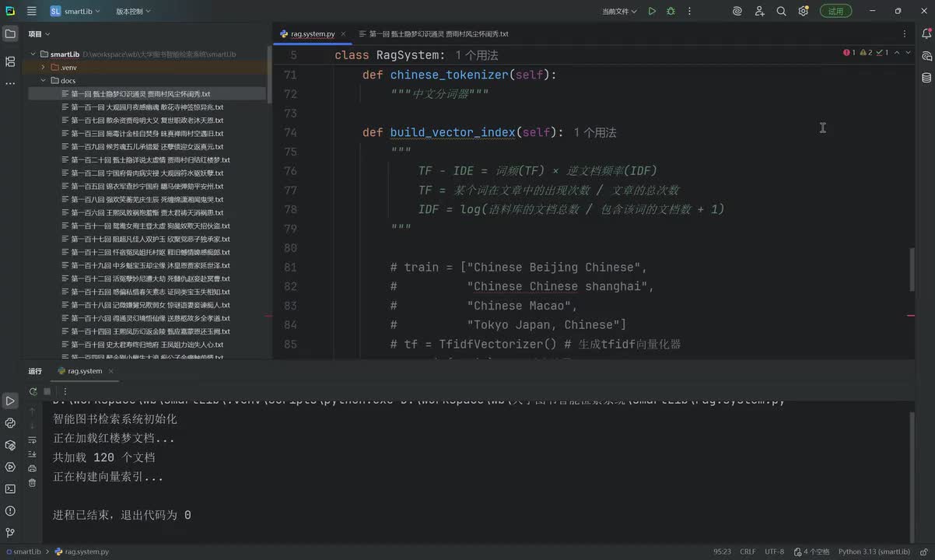This screenshot has width=935, height=560.
Task: Open the Terminal tool window
Action: coord(10,488)
